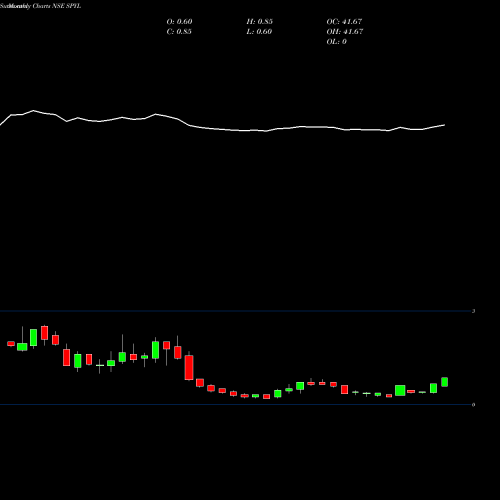The height and width of the screenshot is (500, 500).
Task: Click the "OL: 0" reading
Action: [337, 42]
